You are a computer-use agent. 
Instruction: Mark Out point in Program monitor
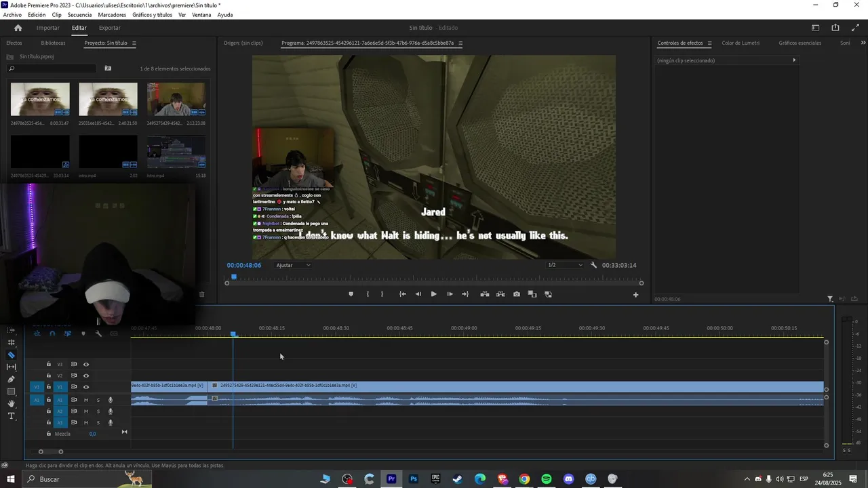click(382, 294)
